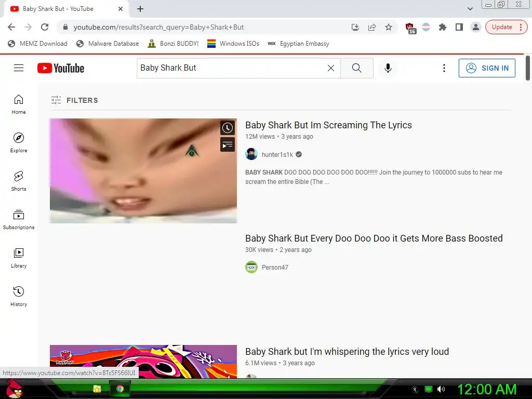
Task: Expand the FILTERS panel
Action: (74, 100)
